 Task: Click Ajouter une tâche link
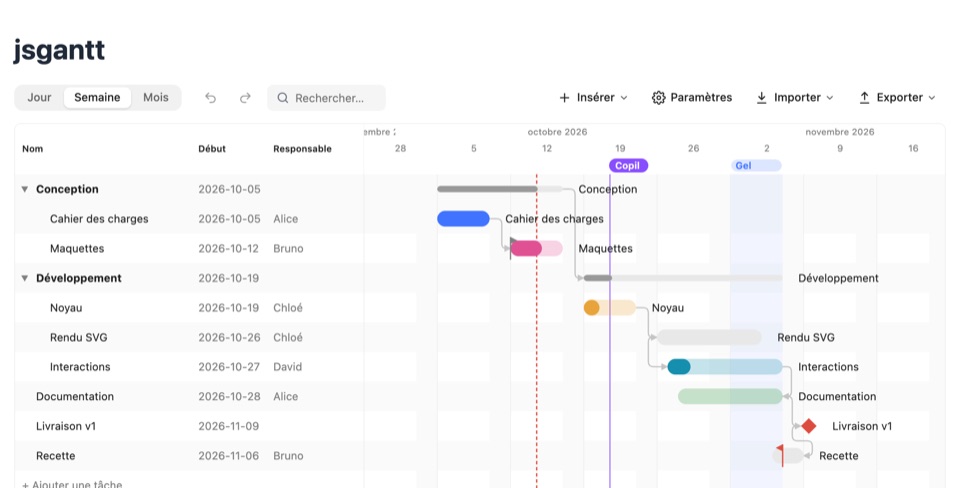click(72, 484)
